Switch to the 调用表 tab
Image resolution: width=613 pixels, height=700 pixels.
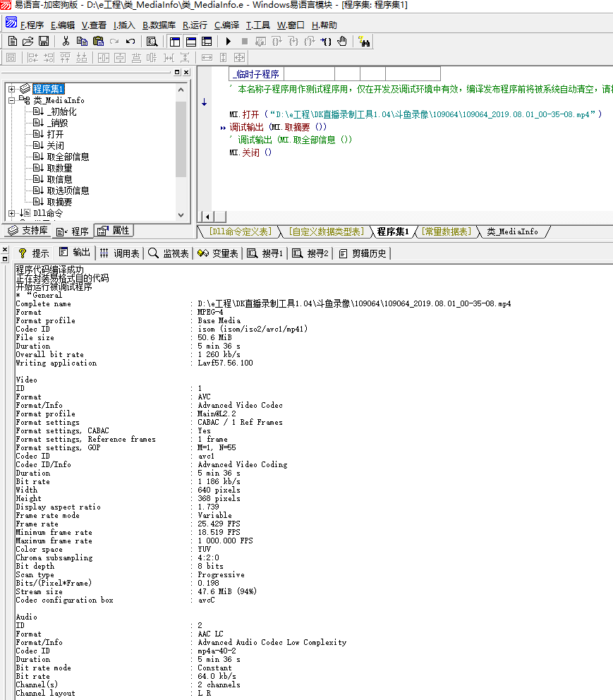(x=119, y=253)
